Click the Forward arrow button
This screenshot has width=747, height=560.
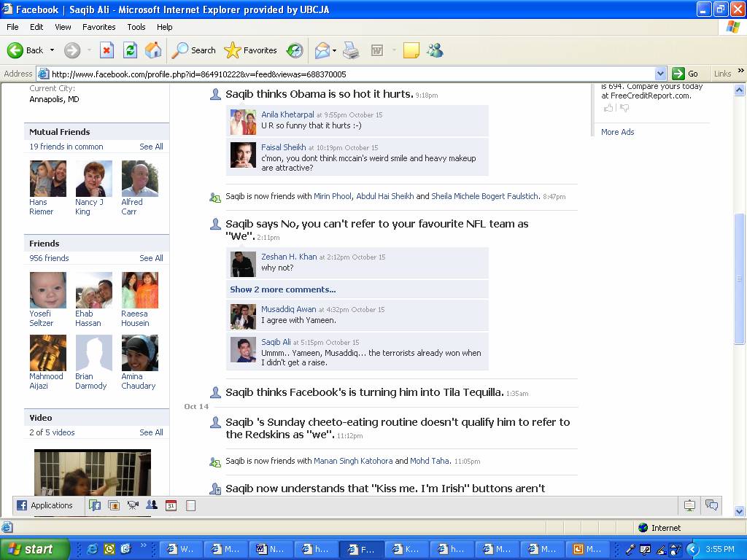72,50
